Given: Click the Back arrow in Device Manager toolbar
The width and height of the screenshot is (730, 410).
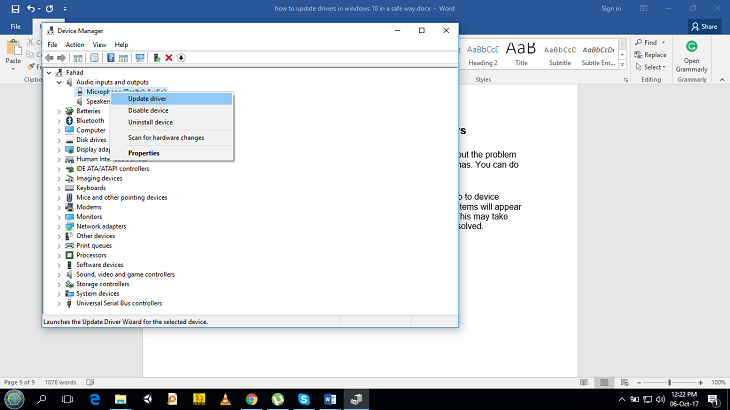Looking at the screenshot, I should click(49, 58).
